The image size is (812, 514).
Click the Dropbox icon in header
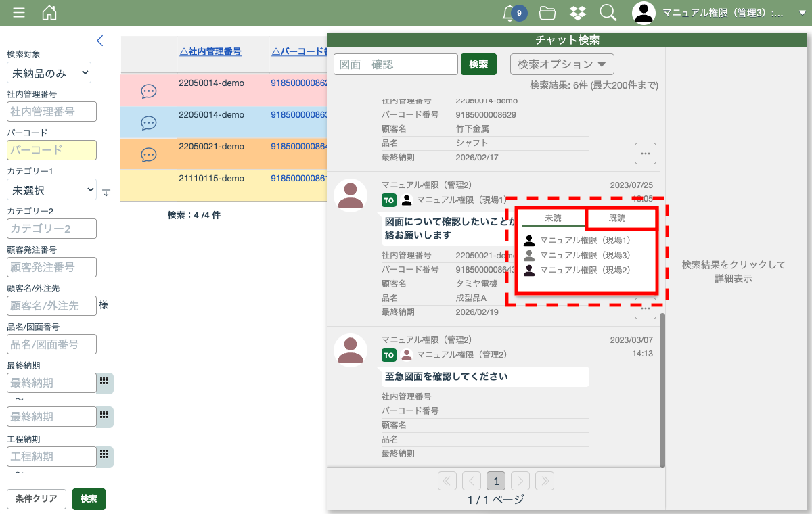[577, 13]
